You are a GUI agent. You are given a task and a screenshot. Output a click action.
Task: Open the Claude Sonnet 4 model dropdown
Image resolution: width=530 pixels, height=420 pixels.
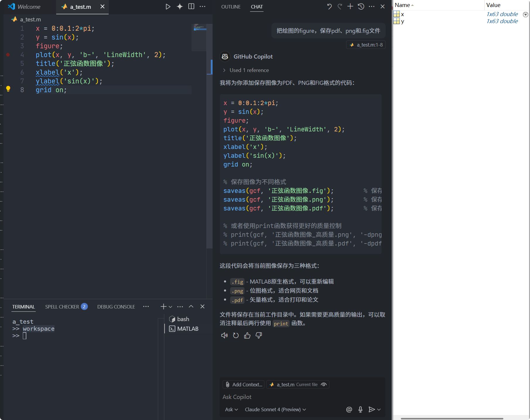pyautogui.click(x=275, y=409)
